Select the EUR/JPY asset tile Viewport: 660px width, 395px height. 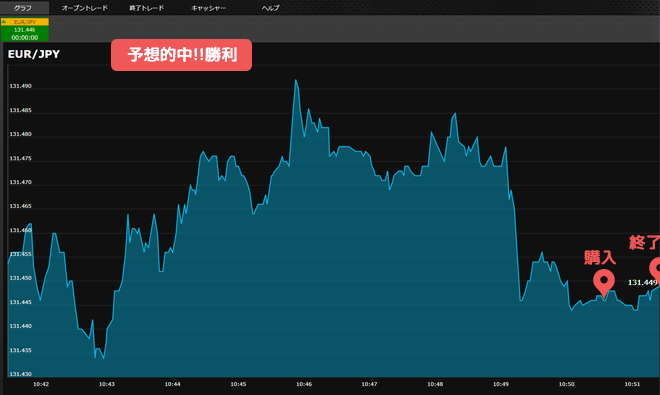click(x=25, y=29)
